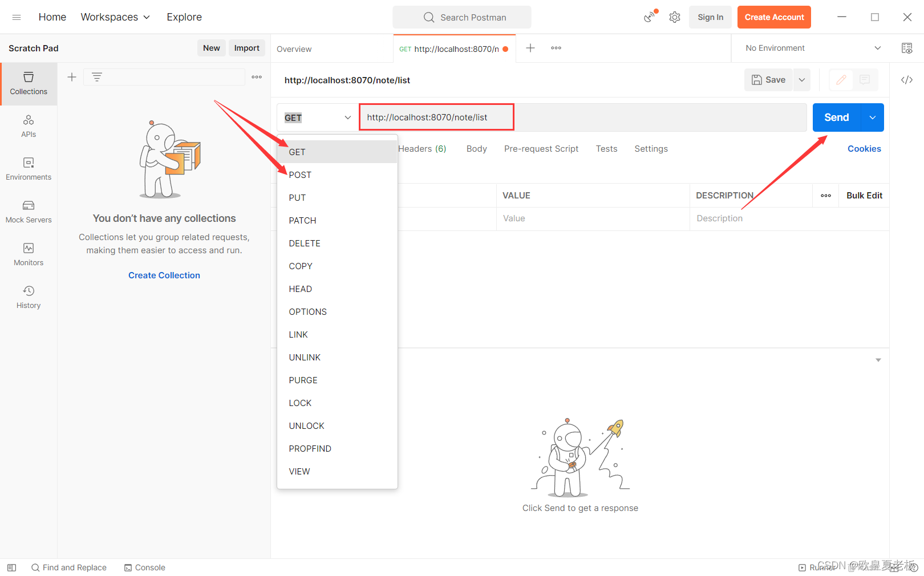The image size is (924, 576).
Task: Open the code snippet icon
Action: coord(907,80)
